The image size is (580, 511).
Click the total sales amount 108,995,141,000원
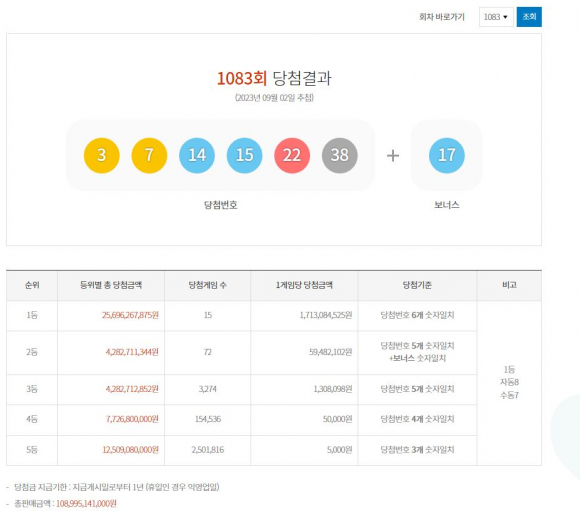click(86, 504)
